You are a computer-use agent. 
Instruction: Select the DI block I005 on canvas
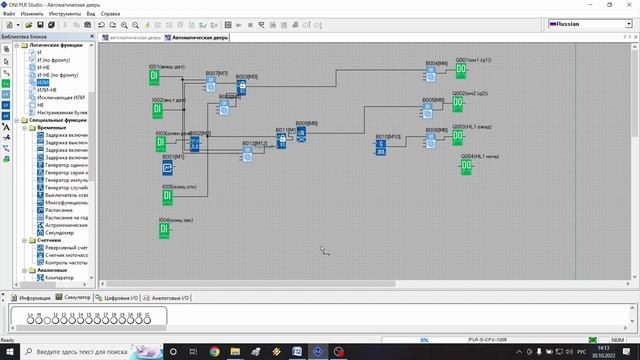point(167,198)
